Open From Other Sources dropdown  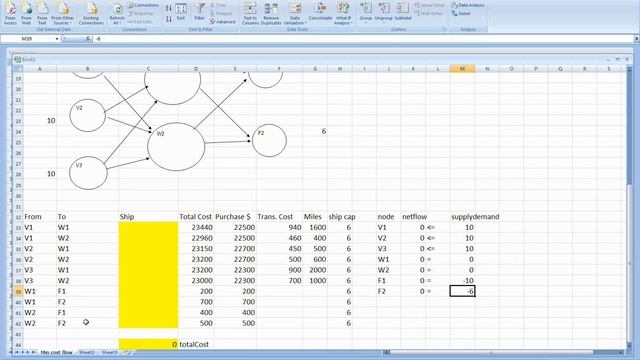tap(62, 13)
